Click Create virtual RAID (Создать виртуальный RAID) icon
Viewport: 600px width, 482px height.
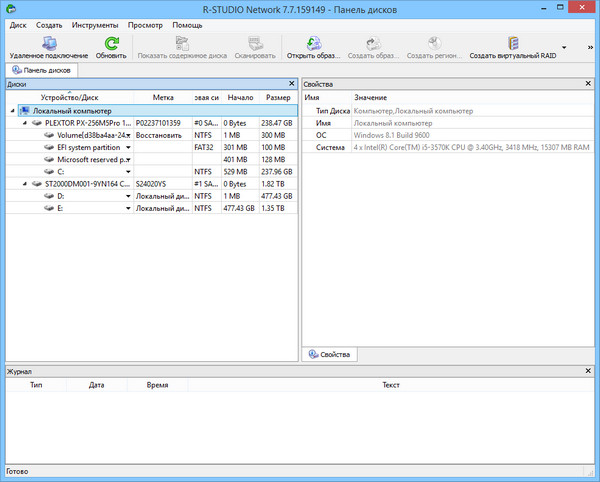coord(512,43)
